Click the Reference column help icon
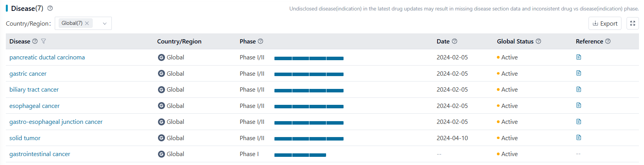 608,41
